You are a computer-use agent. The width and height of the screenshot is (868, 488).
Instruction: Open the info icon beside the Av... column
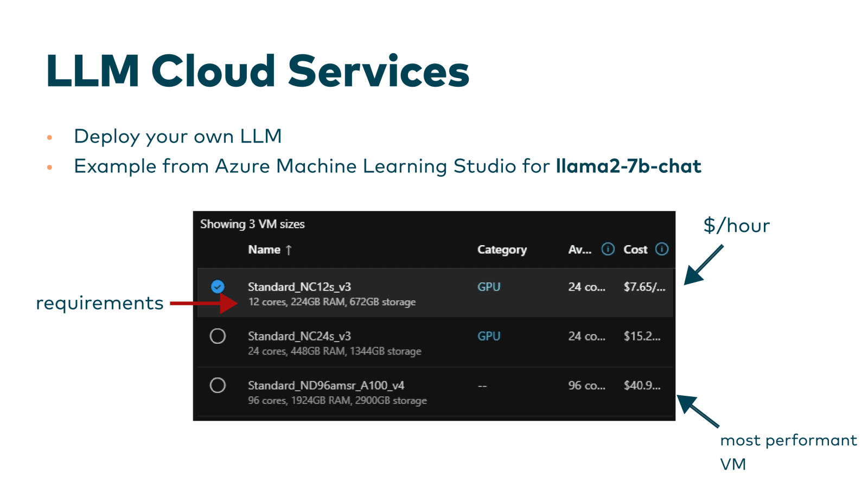click(x=608, y=249)
